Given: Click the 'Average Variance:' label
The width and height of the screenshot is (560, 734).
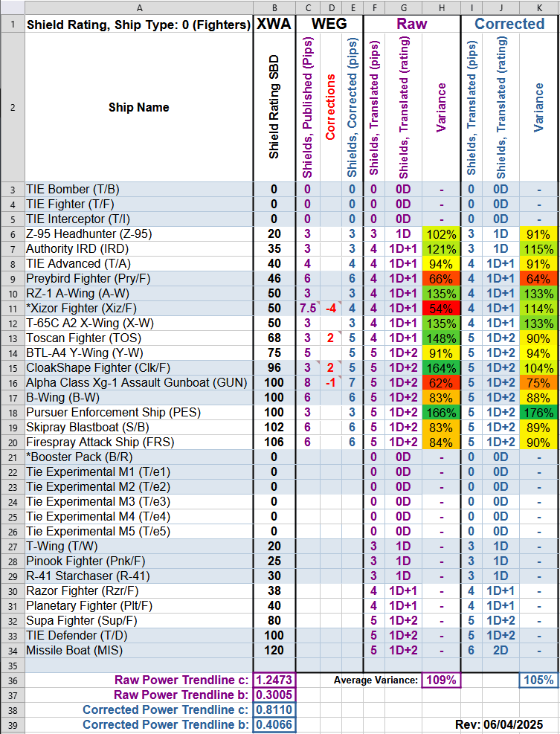Looking at the screenshot, I should [x=376, y=680].
